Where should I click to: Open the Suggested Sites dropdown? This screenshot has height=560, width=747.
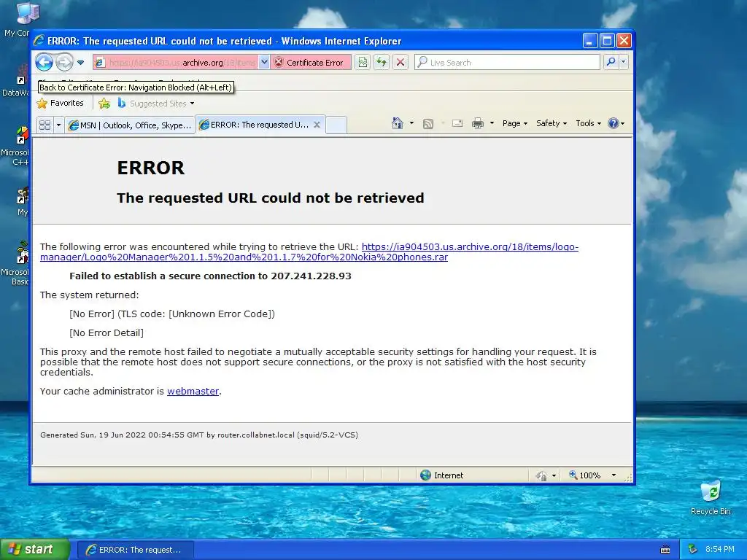(156, 103)
